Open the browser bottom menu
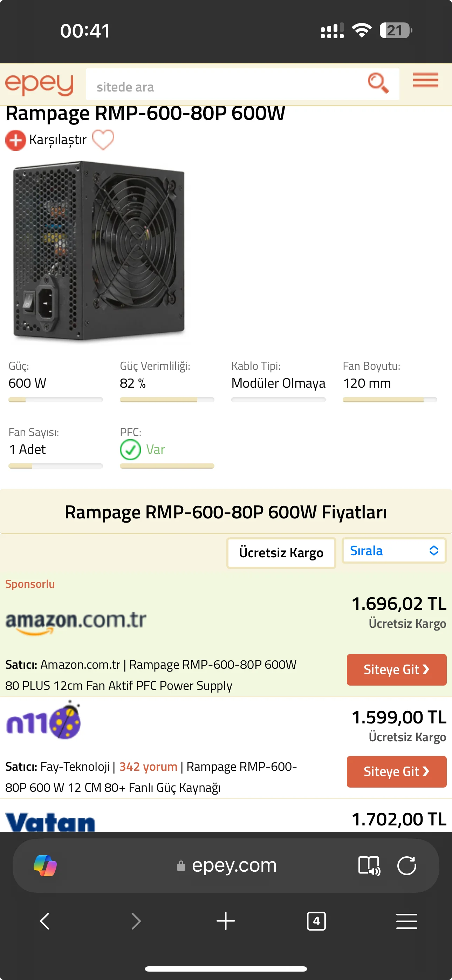 click(406, 921)
